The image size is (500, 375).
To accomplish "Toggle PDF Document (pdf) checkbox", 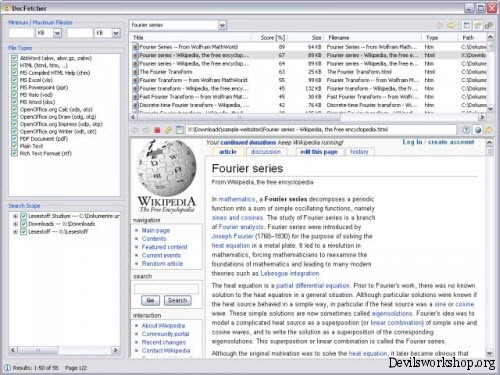I will 14,139.
